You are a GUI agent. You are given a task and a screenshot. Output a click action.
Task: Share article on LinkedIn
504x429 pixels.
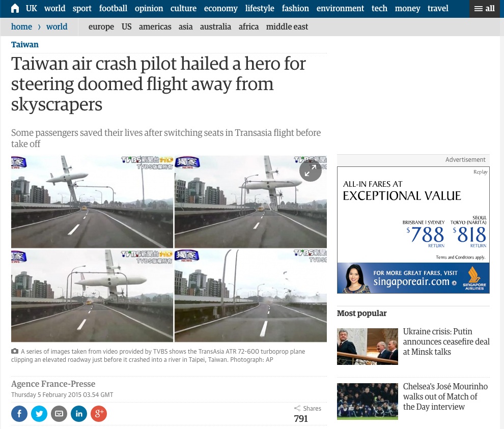click(x=79, y=414)
